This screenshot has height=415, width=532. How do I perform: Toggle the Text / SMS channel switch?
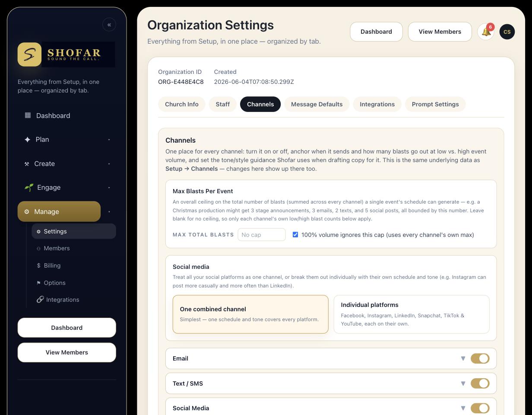480,383
